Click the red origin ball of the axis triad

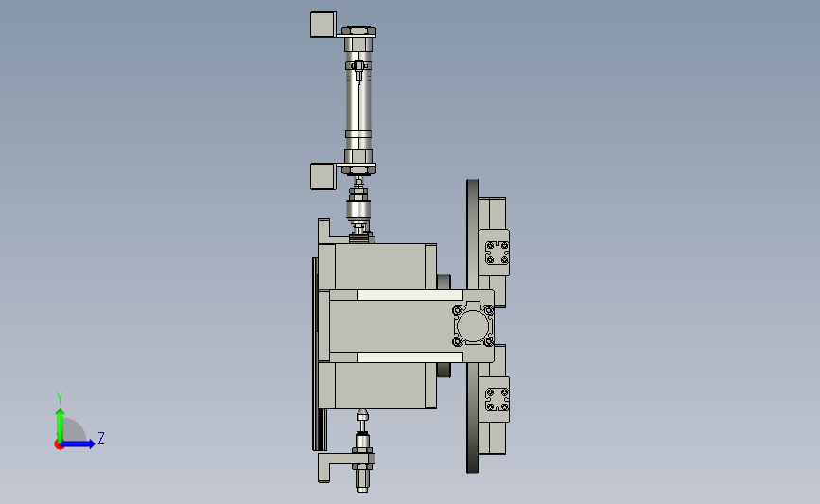coord(59,445)
